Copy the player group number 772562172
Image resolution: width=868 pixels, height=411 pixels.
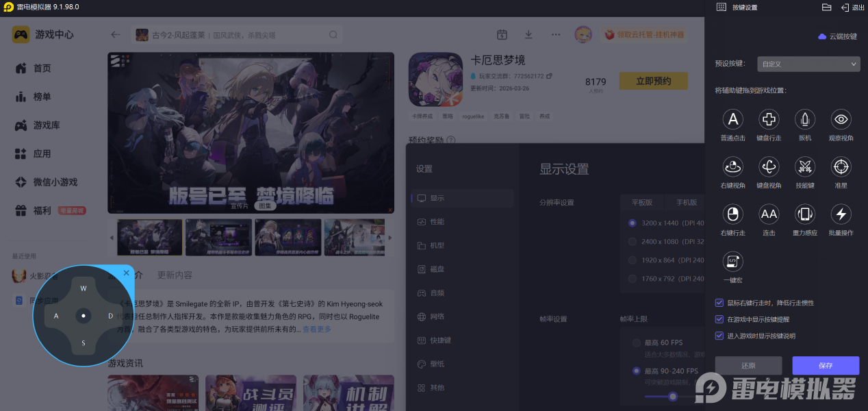click(549, 76)
